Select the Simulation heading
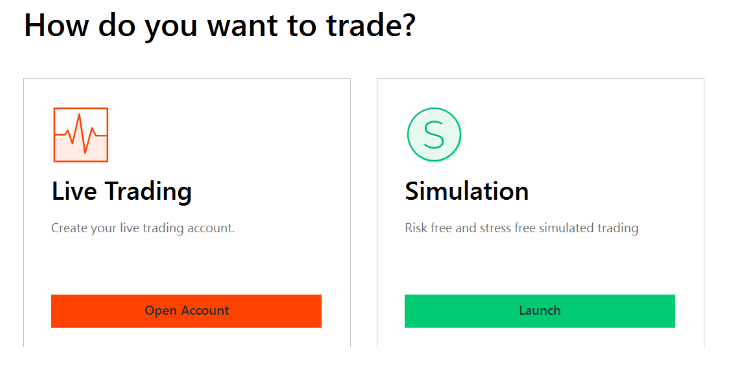The image size is (737, 377). coord(467,191)
